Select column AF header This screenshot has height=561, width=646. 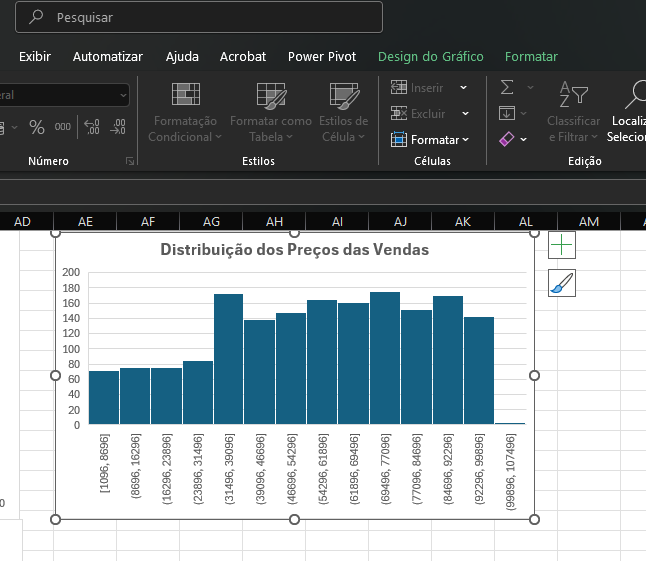pyautogui.click(x=148, y=222)
